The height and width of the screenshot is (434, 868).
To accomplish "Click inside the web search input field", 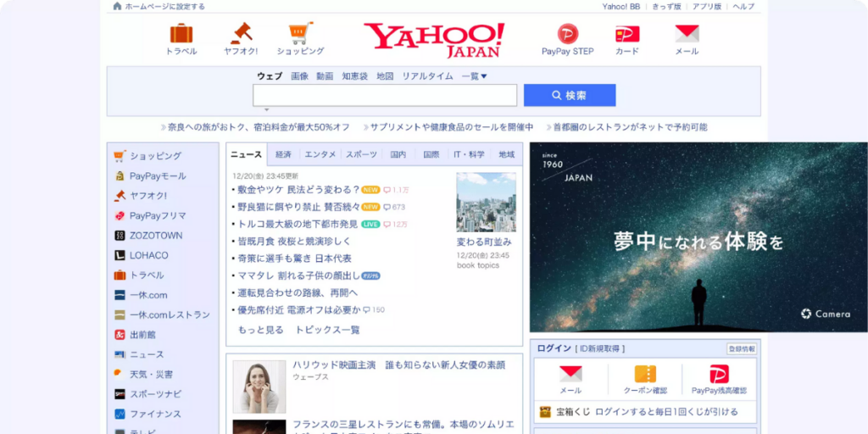I will 385,95.
